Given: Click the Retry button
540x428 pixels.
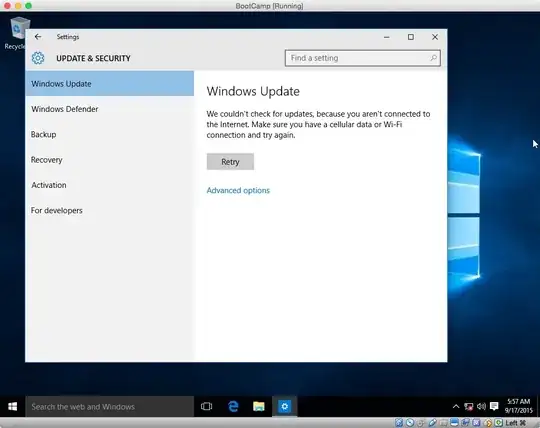Looking at the screenshot, I should 230,161.
